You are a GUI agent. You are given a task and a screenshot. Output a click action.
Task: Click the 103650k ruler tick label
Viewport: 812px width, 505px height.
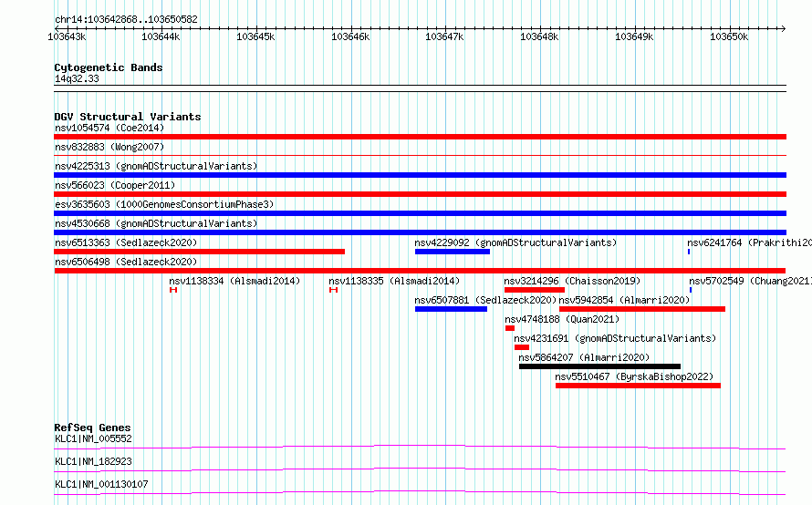coord(729,37)
